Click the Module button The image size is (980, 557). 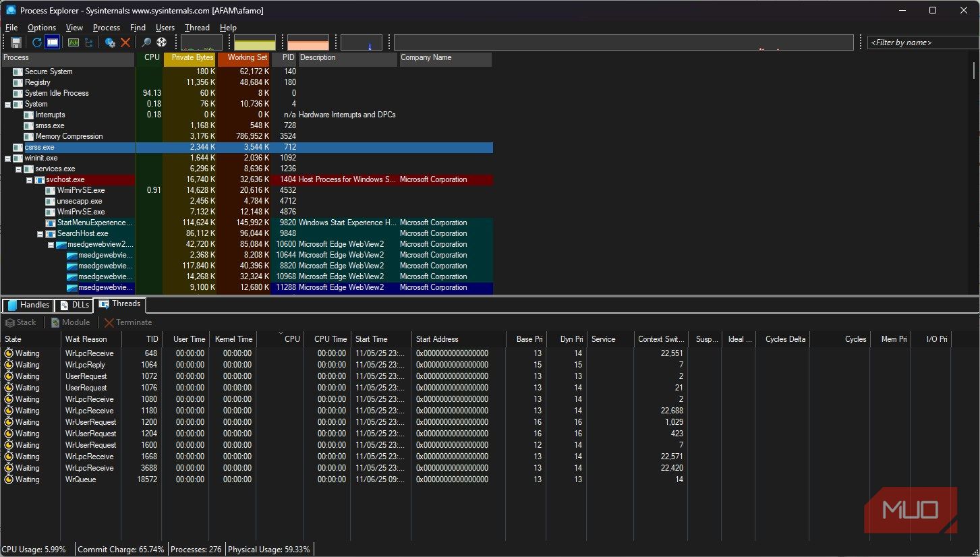70,322
